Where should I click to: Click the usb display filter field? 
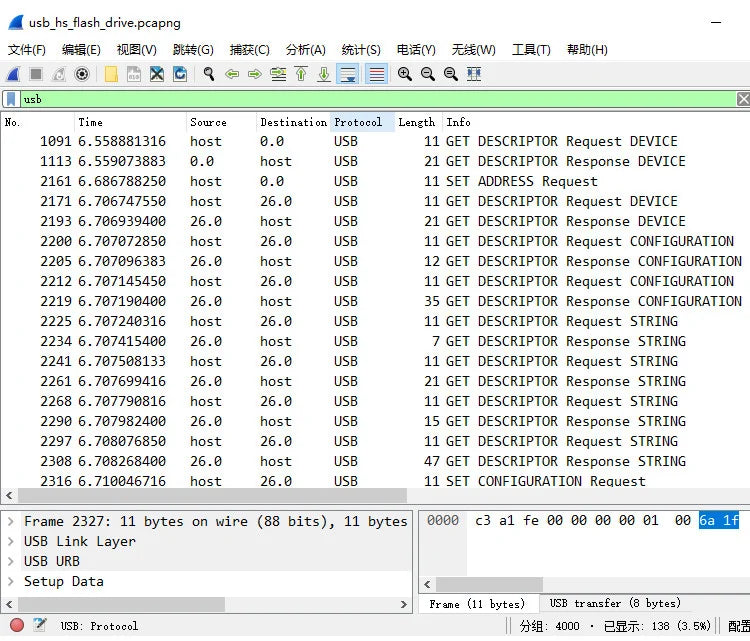click(x=378, y=99)
